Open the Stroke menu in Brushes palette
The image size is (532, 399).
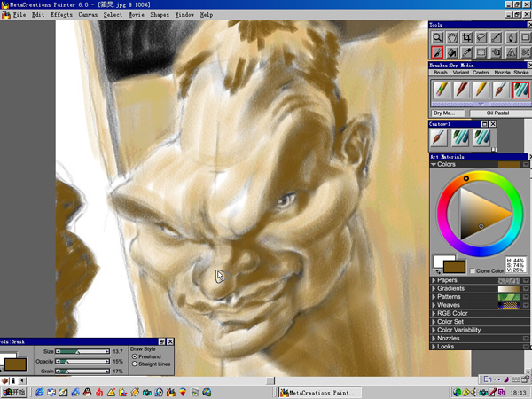click(521, 73)
